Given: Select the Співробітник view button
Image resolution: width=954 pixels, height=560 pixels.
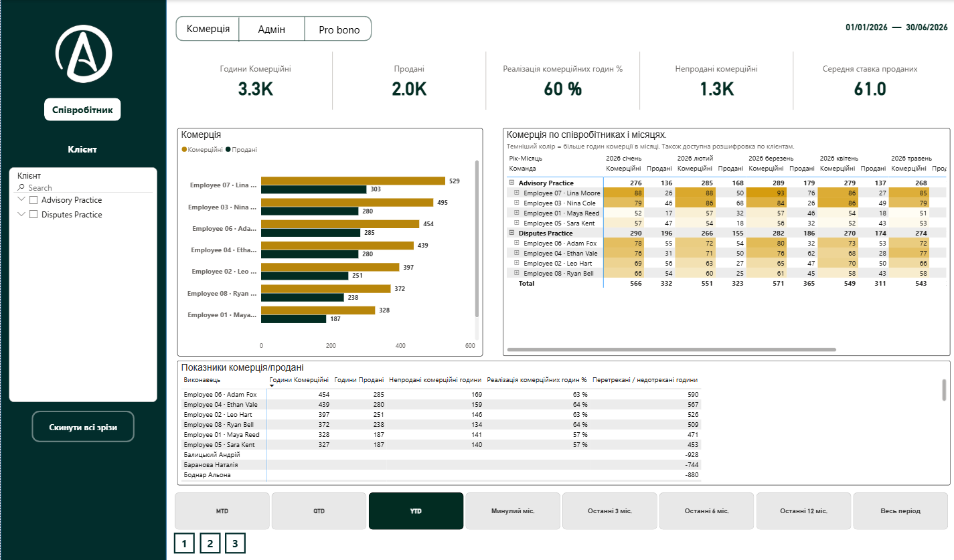Looking at the screenshot, I should [x=82, y=109].
